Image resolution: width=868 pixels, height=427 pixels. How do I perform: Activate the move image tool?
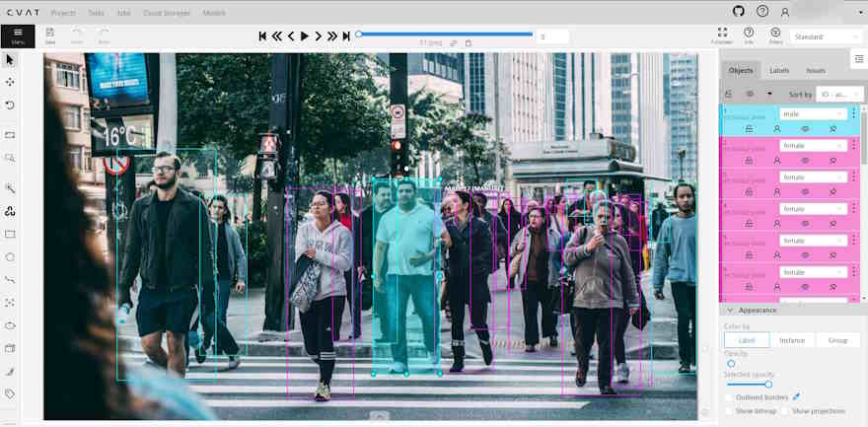10,82
